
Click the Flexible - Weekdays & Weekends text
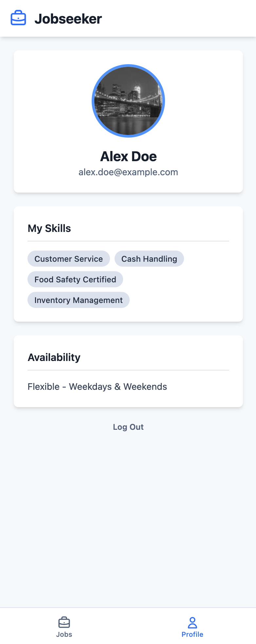coord(97,387)
